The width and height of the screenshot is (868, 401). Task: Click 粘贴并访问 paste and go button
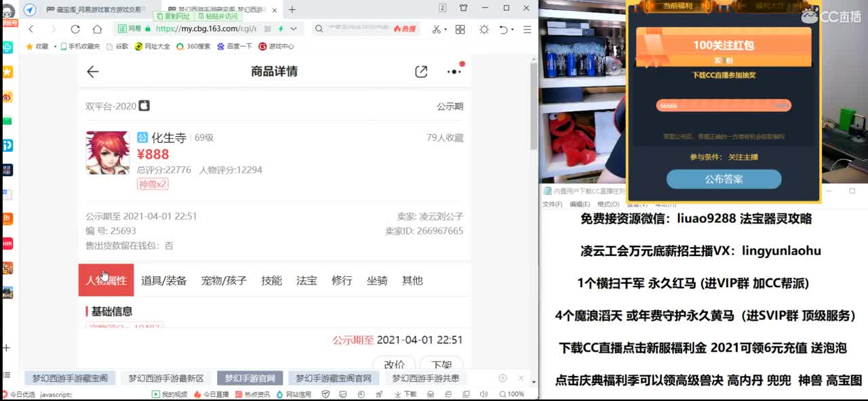click(x=218, y=16)
